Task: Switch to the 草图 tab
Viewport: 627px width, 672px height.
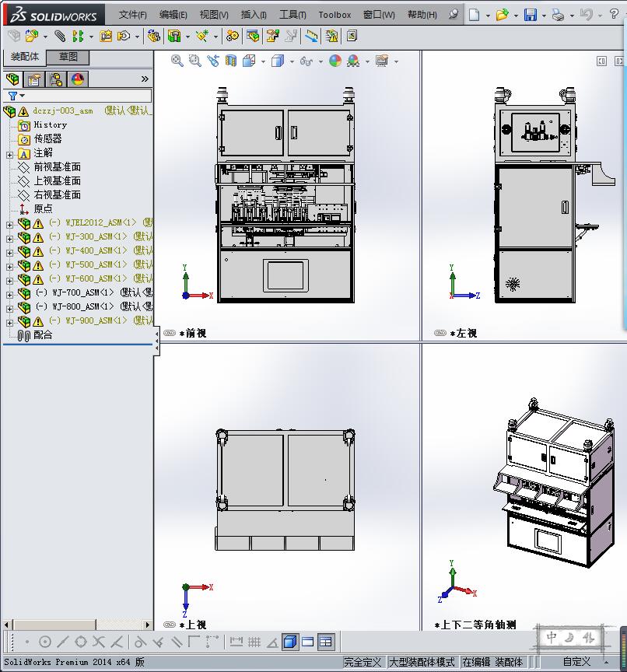Action: [68, 57]
